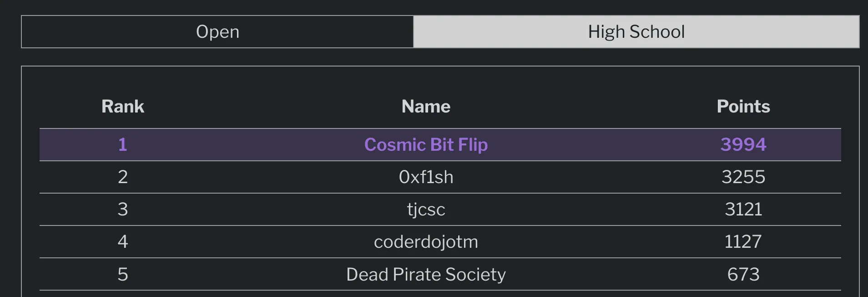Click the rank 3 cell
This screenshot has height=297, width=868.
coord(122,210)
